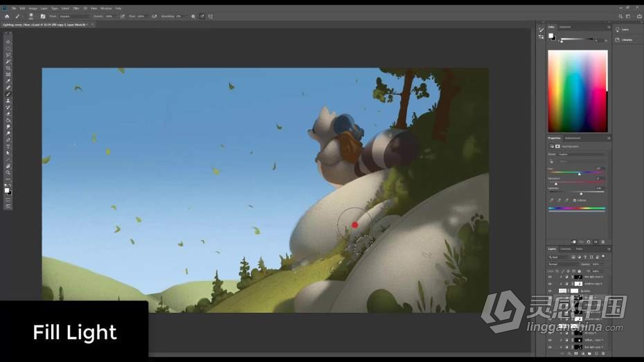Adjust the Hue slider handle

pyautogui.click(x=580, y=174)
